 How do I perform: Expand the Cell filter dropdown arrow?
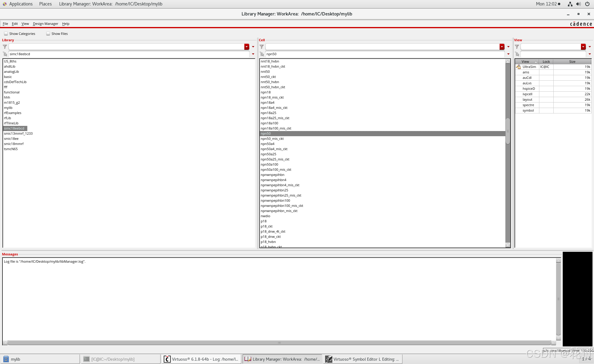tap(502, 47)
